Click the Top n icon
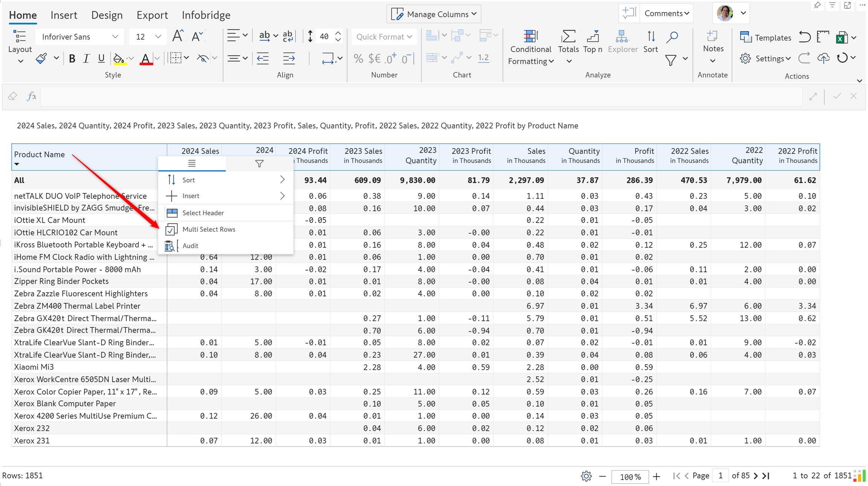 point(593,37)
